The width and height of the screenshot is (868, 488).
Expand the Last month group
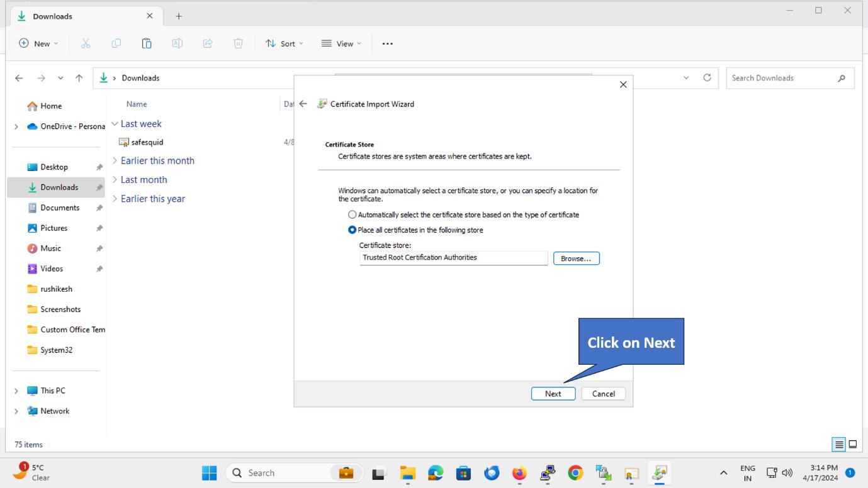[115, 179]
